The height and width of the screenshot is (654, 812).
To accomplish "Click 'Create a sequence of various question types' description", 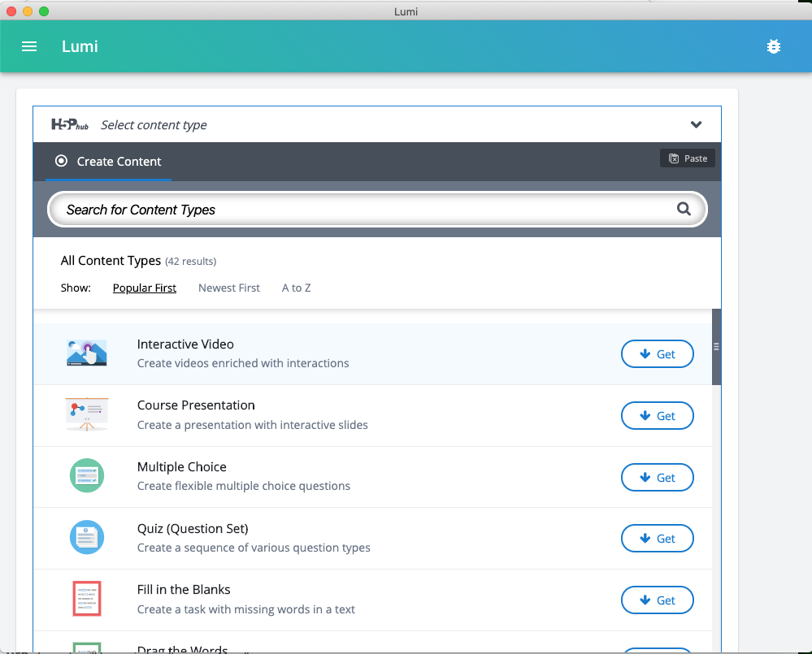I will tap(254, 548).
